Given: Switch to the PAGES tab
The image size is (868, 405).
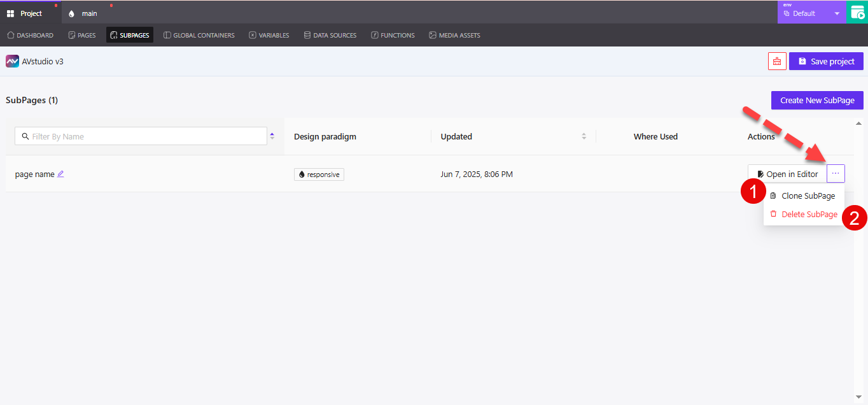Looking at the screenshot, I should click(x=81, y=35).
